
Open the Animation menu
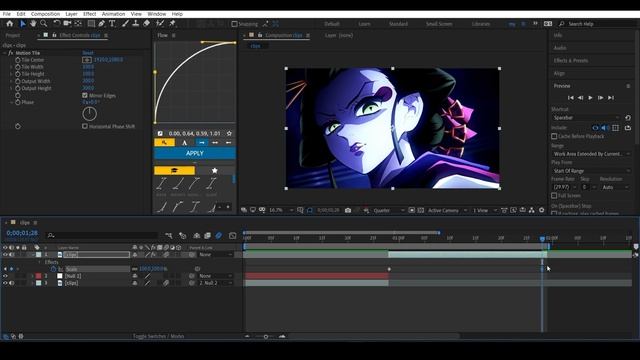click(113, 14)
